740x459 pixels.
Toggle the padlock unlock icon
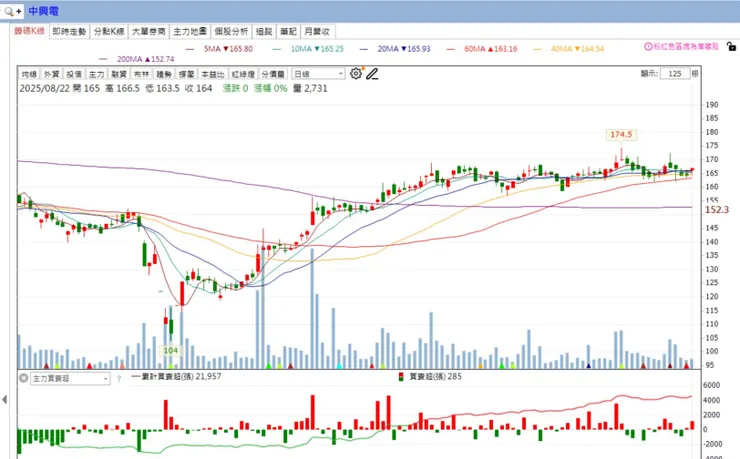731,46
